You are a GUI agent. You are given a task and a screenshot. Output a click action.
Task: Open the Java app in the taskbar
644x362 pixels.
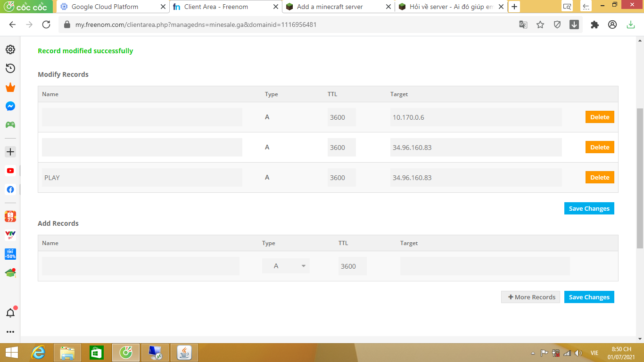(x=184, y=353)
